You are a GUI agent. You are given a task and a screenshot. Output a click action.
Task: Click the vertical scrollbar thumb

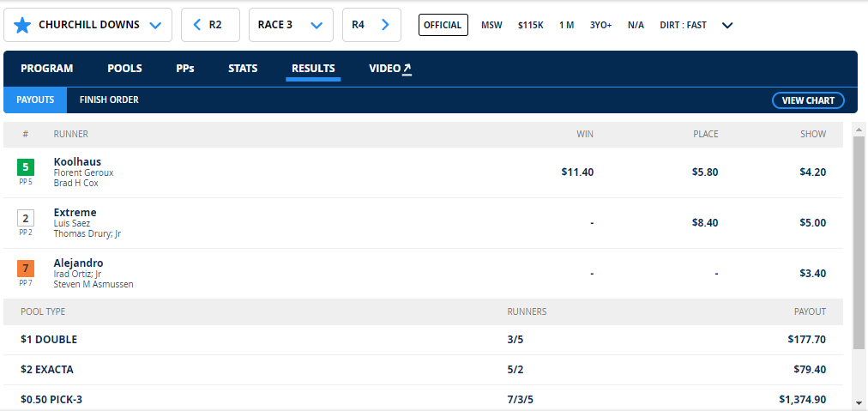pos(859,243)
